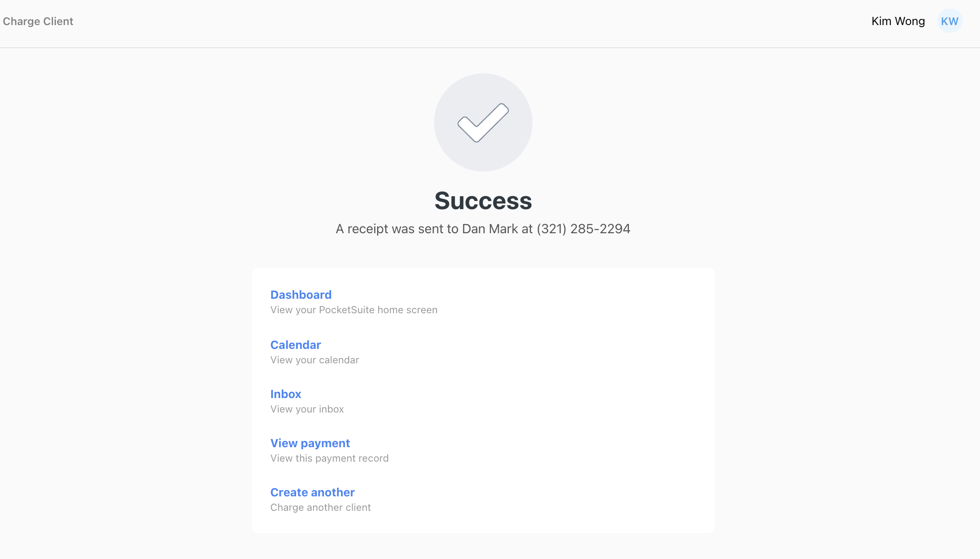The image size is (980, 559).
Task: Click 'View this payment record' description
Action: point(329,458)
